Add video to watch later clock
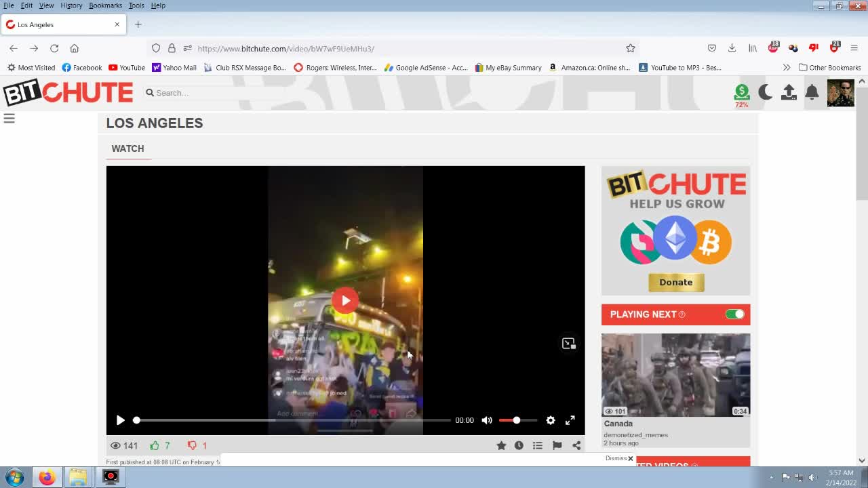This screenshot has height=488, width=868. point(519,445)
